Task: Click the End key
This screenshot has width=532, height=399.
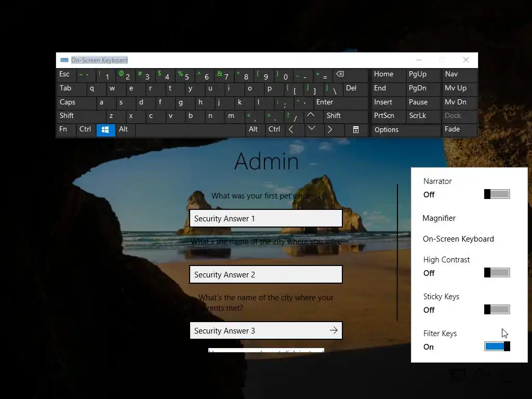Action: click(x=389, y=89)
